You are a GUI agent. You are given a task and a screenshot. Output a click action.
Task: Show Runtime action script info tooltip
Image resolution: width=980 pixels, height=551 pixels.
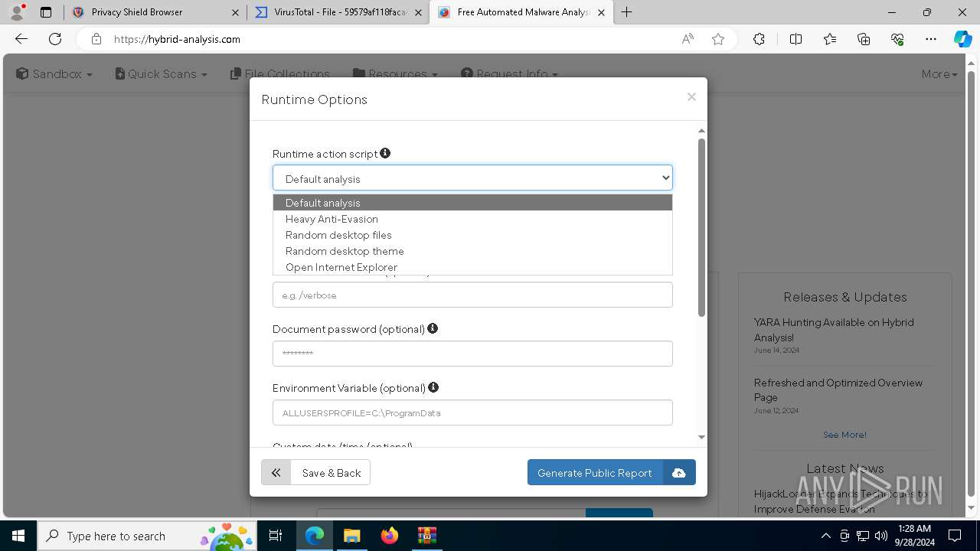point(385,153)
